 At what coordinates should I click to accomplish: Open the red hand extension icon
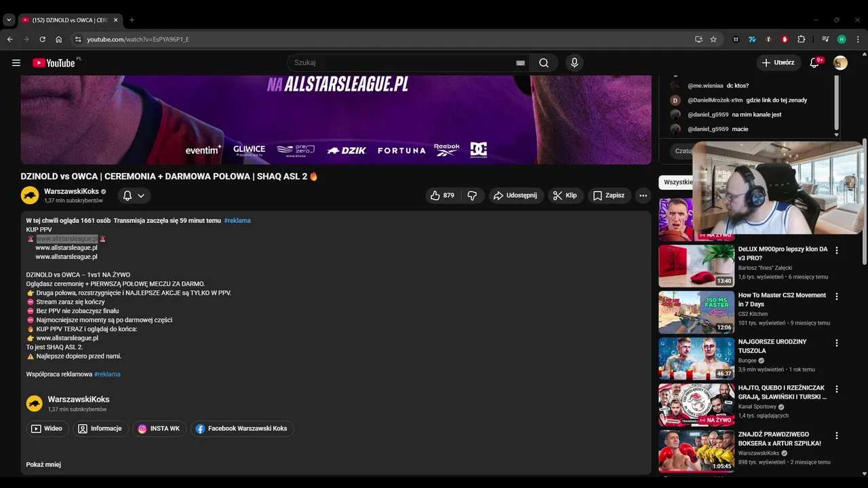785,39
